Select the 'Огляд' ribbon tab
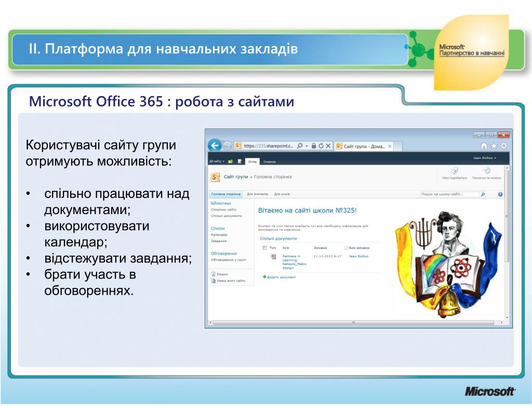The image size is (532, 410). tap(252, 162)
